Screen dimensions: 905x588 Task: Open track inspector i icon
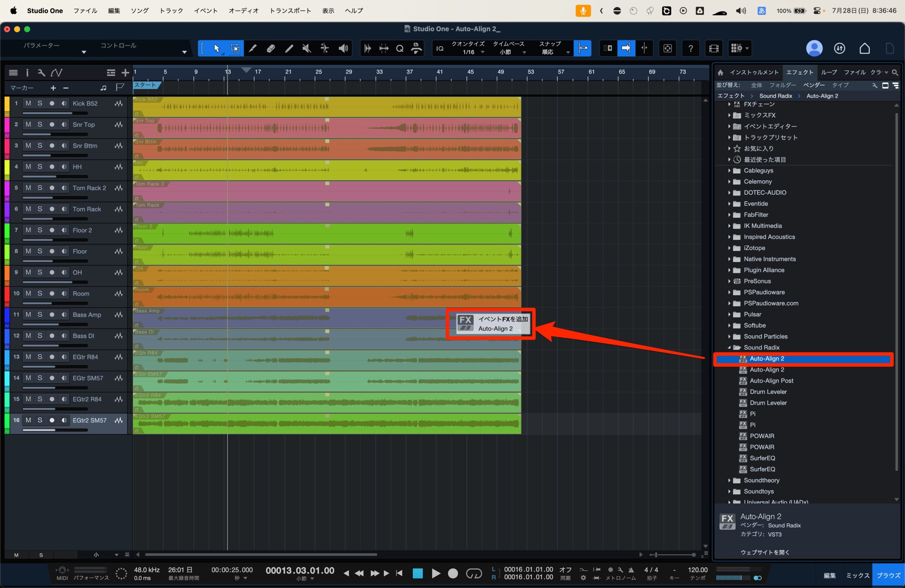click(27, 72)
